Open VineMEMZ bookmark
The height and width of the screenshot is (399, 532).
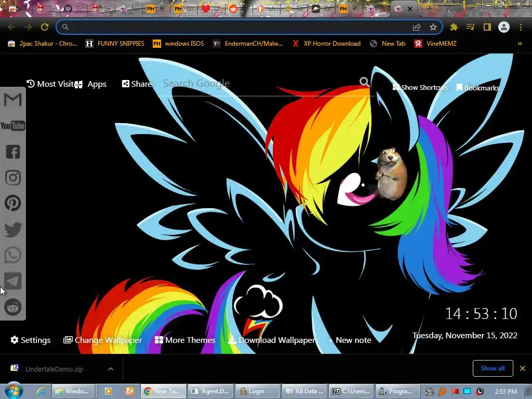click(435, 44)
